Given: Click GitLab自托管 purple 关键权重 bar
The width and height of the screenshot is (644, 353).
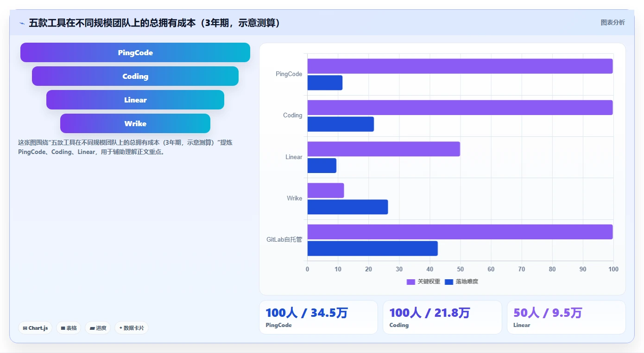Looking at the screenshot, I should click(x=460, y=232).
